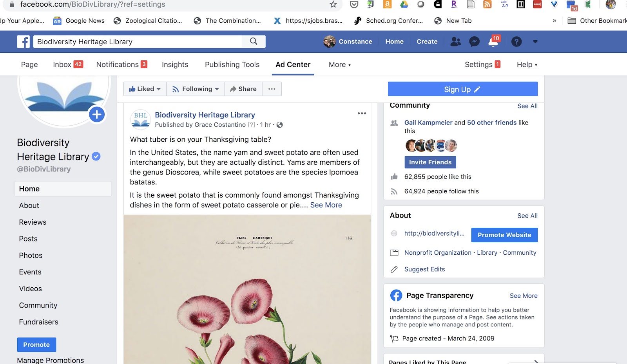
Task: Click See More on the post
Action: click(x=326, y=205)
